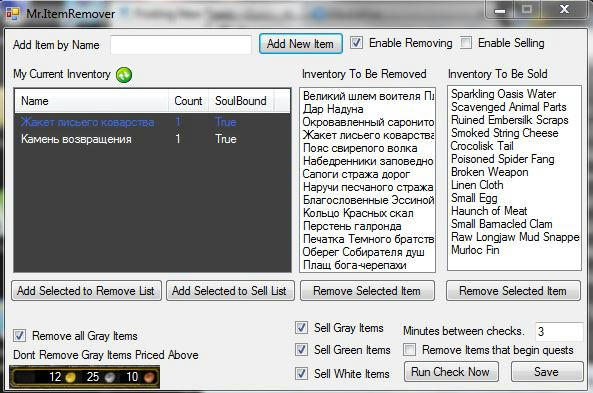The image size is (593, 393).
Task: Click the silver coin icon in price box
Action: click(110, 377)
